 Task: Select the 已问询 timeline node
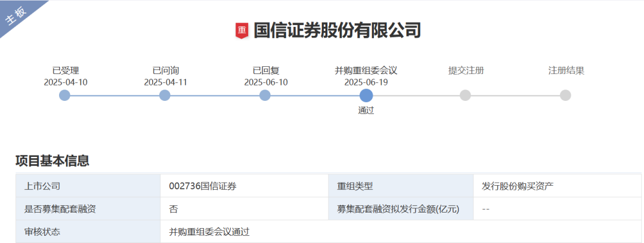coord(165,96)
